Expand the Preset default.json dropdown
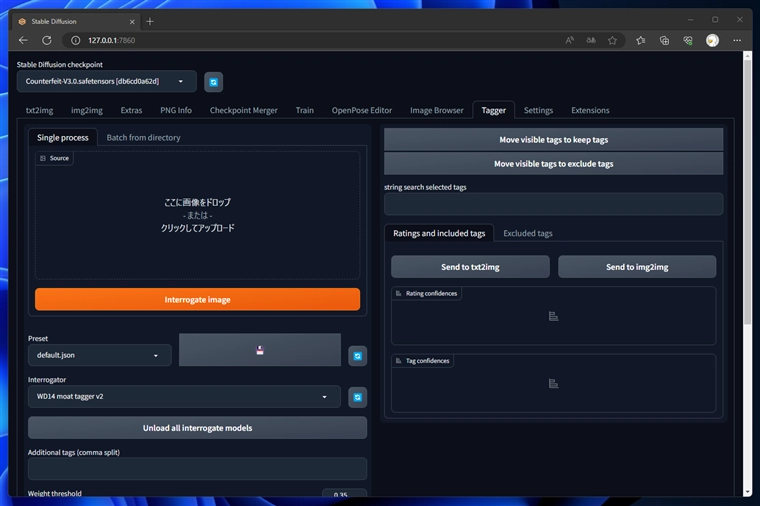The image size is (760, 506). coord(99,355)
